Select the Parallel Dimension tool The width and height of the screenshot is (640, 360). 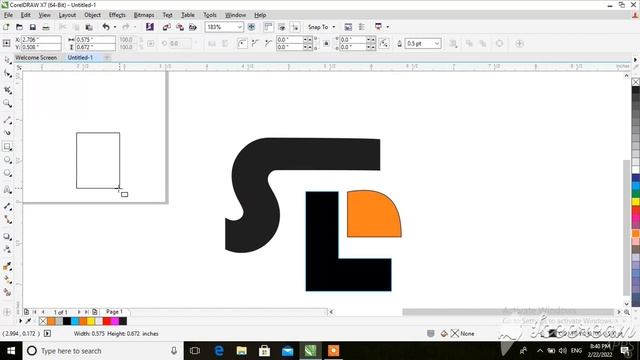click(7, 206)
